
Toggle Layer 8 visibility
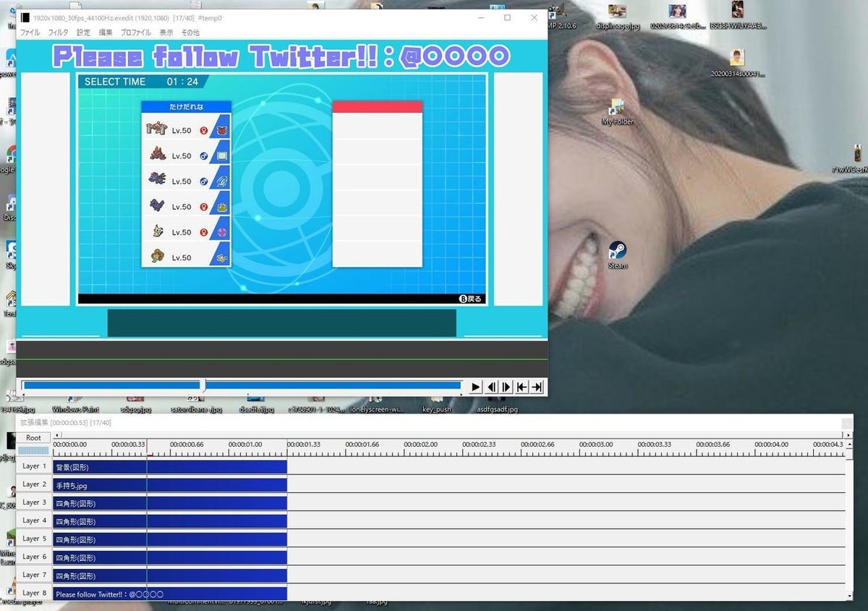[34, 593]
